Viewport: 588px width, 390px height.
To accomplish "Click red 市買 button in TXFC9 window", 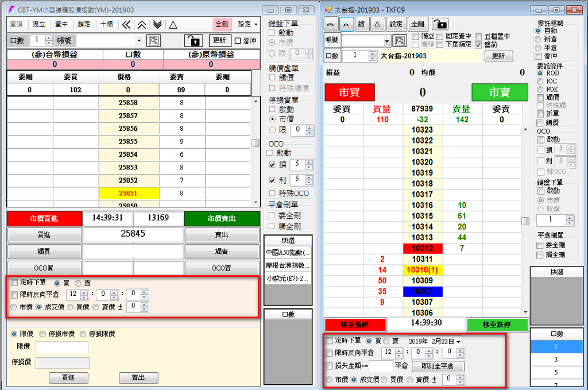I will click(350, 92).
